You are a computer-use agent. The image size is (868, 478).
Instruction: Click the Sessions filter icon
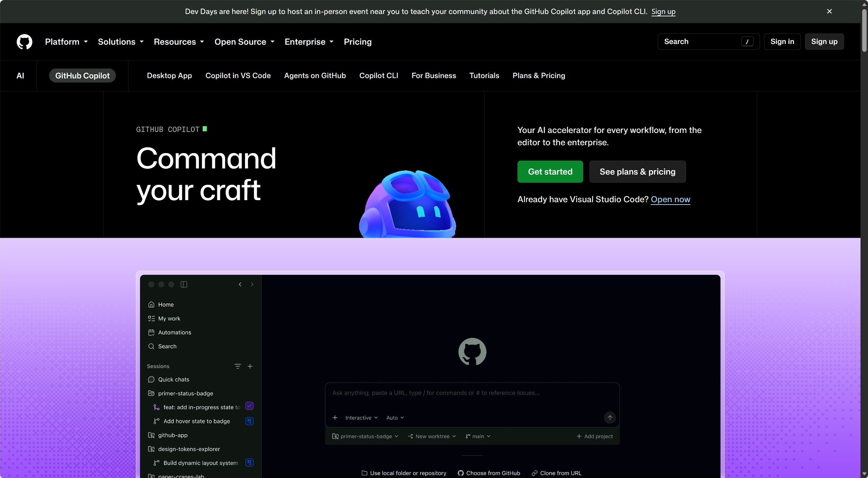coord(238,366)
